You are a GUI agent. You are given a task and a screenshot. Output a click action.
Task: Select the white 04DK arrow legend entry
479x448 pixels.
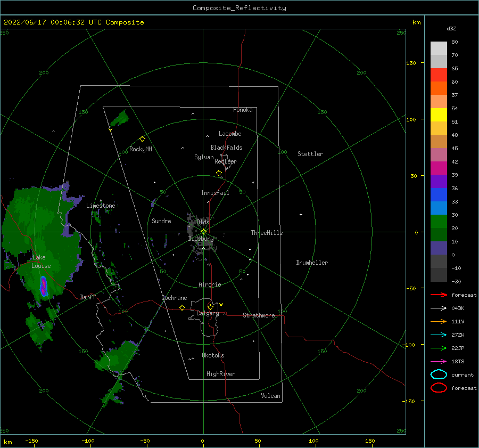[439, 308]
